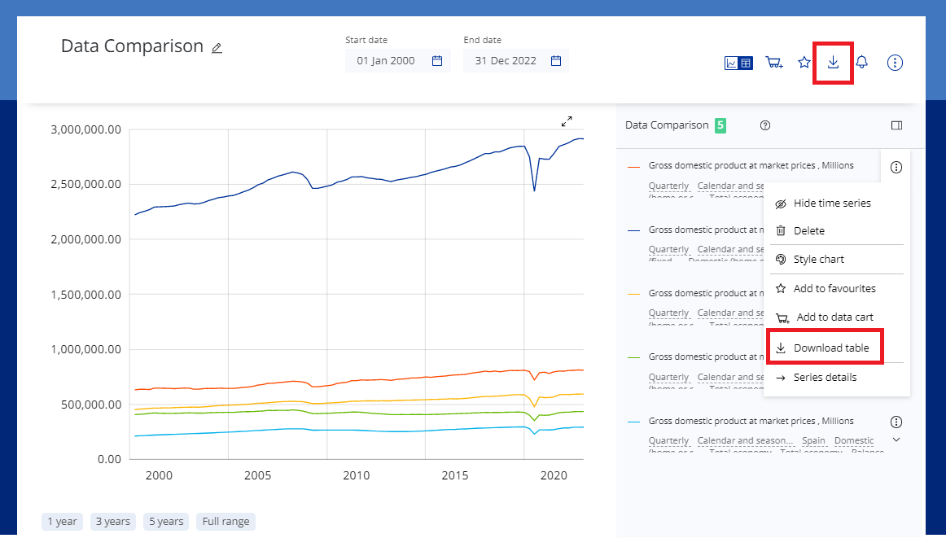
Task: Open the header three-dot options menu
Action: tap(895, 63)
